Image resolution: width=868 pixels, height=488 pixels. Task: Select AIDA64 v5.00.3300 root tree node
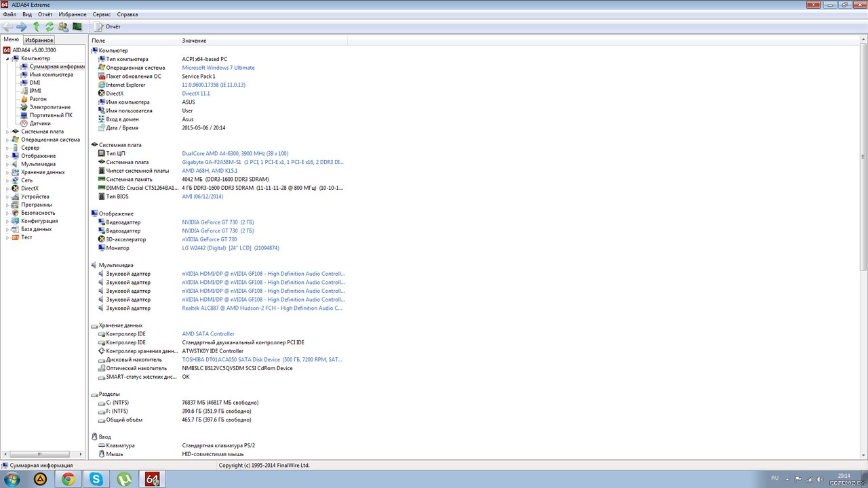[34, 50]
